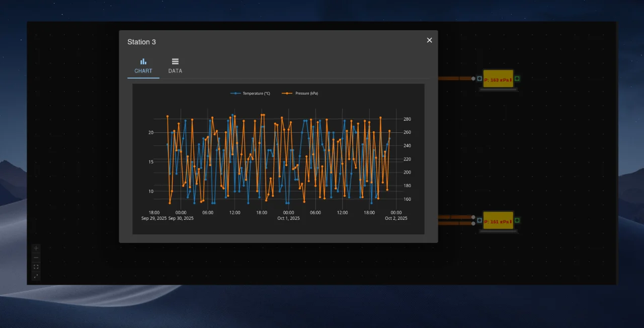Select the yellow node reading P: 161 kPa
644x328 pixels.
[498, 221]
